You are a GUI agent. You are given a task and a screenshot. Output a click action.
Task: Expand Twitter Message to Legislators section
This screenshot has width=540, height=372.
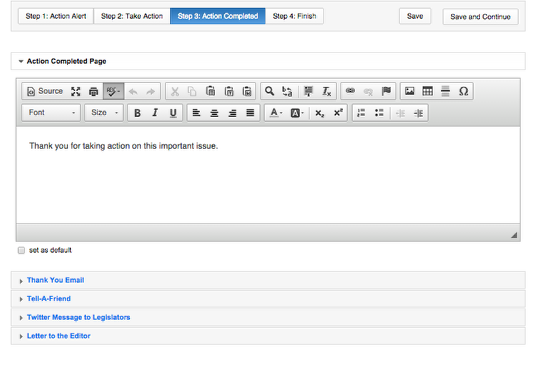pos(79,317)
